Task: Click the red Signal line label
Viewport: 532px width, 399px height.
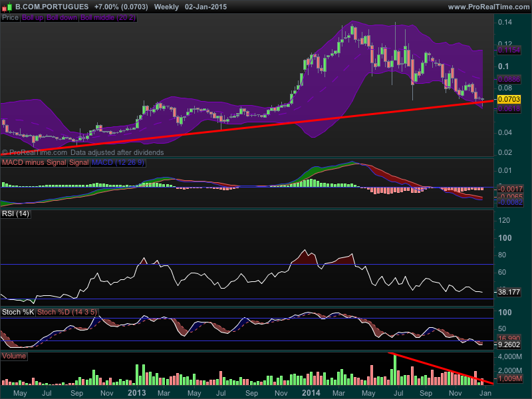Action: (78, 162)
